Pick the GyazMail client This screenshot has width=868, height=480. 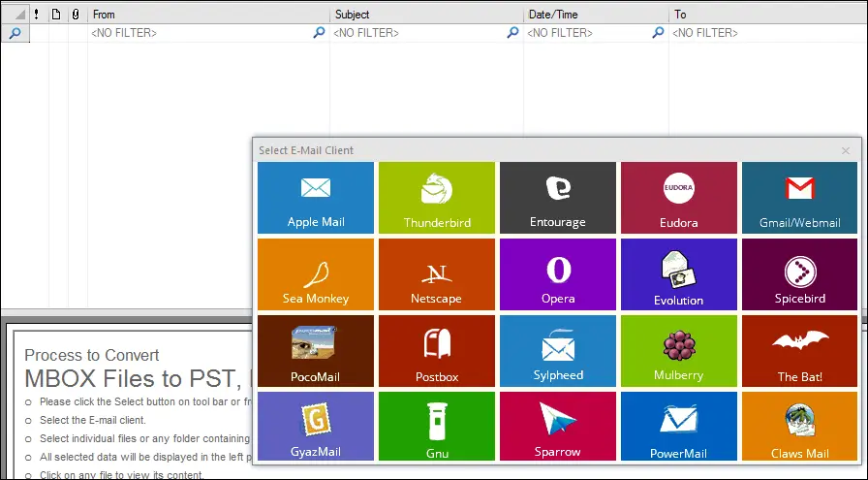[316, 427]
